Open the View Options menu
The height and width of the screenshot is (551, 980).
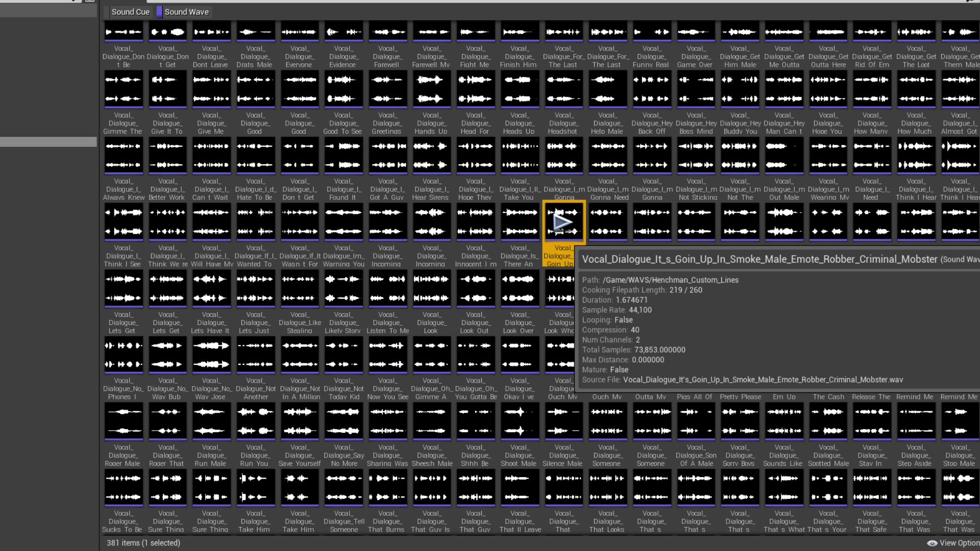pyautogui.click(x=953, y=543)
